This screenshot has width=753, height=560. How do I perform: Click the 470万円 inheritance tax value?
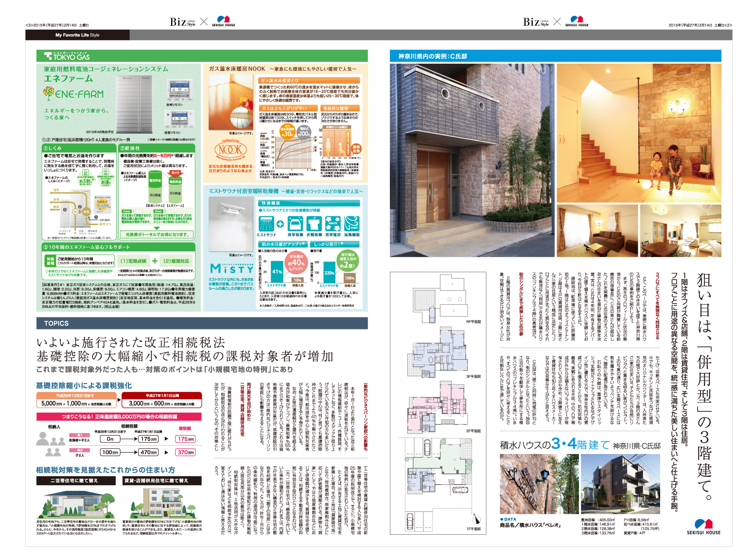click(x=148, y=452)
